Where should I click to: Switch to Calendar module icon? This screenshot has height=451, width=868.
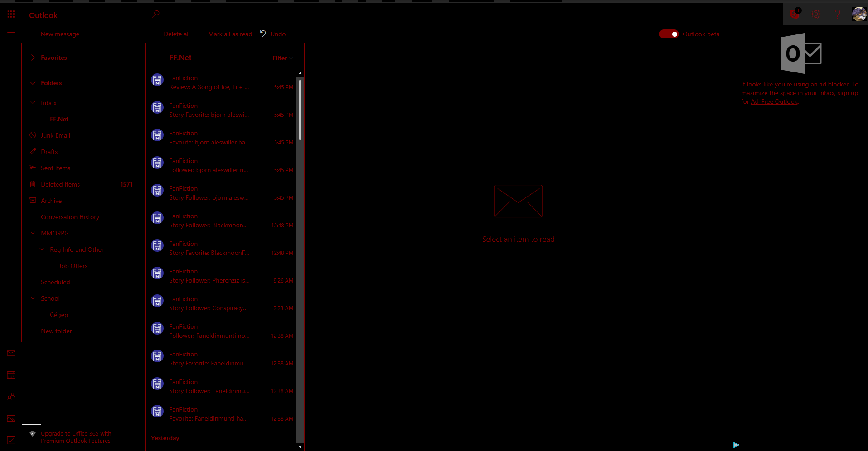pos(11,375)
